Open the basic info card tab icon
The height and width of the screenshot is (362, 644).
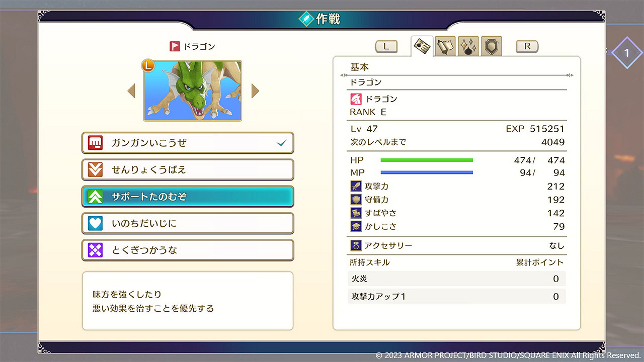(422, 46)
